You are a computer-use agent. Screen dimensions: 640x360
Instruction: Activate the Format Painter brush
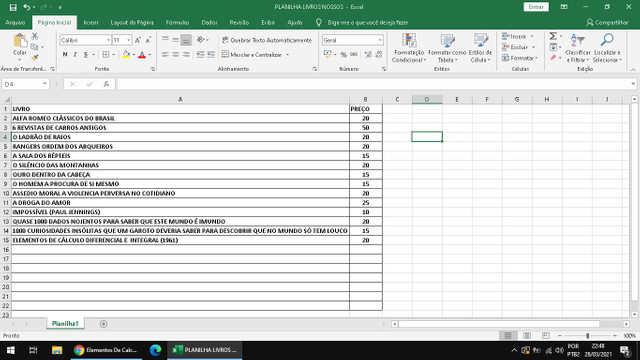tap(35, 57)
